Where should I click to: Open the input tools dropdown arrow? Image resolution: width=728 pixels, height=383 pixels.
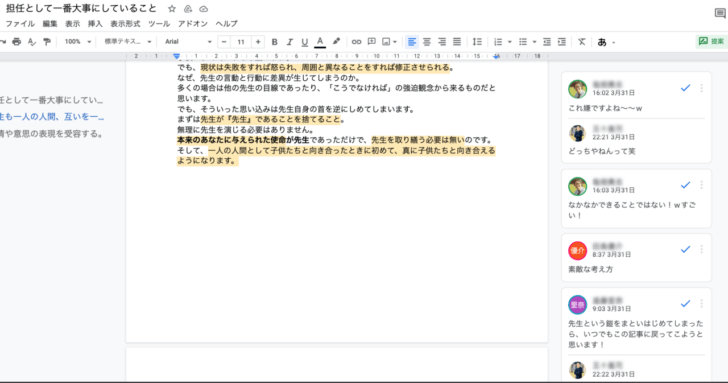(614, 42)
